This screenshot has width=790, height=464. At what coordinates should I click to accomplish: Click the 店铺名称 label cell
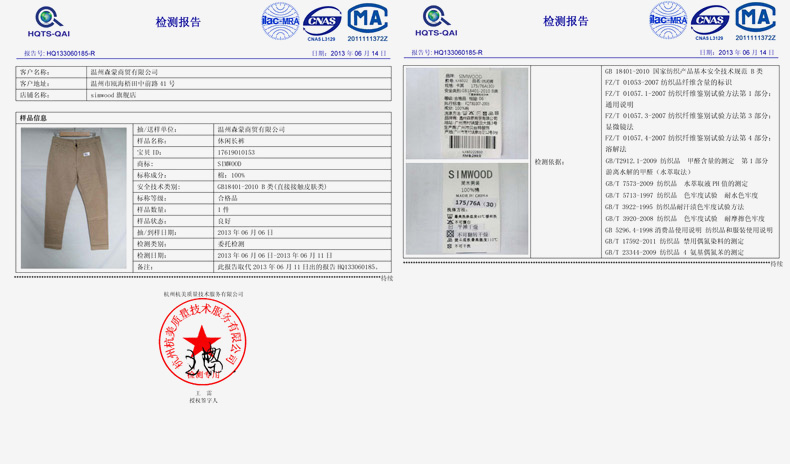(51, 95)
